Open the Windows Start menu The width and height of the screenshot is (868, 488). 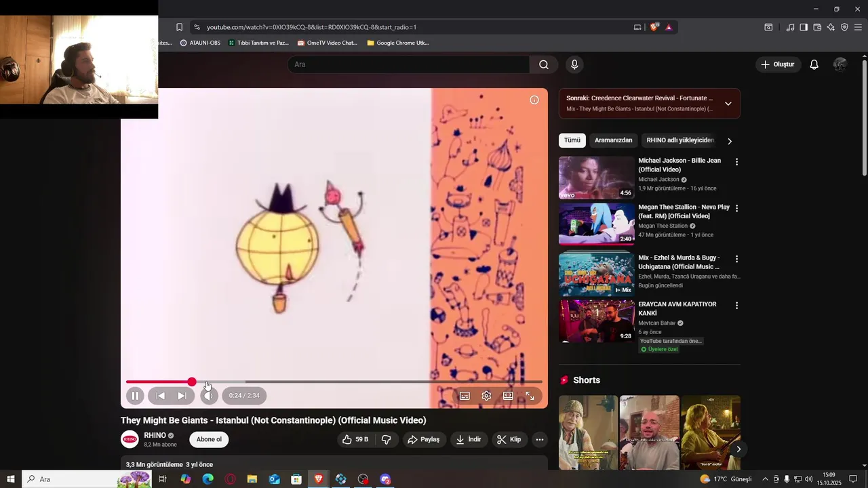tap(11, 479)
